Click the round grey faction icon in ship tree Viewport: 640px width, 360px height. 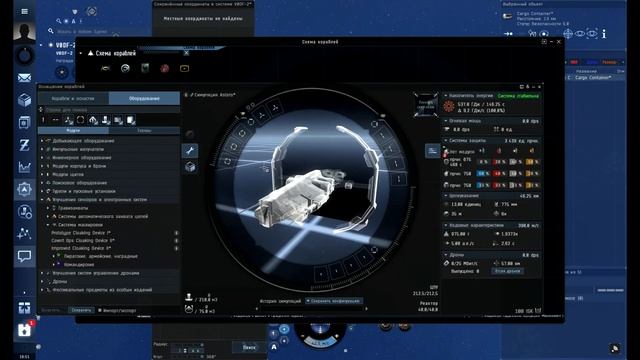pyautogui.click(x=125, y=68)
